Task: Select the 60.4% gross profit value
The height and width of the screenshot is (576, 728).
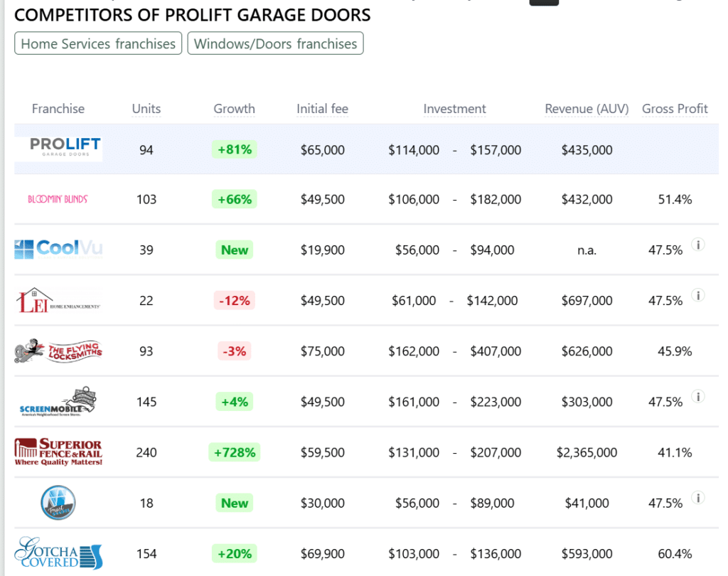Action: 675,554
